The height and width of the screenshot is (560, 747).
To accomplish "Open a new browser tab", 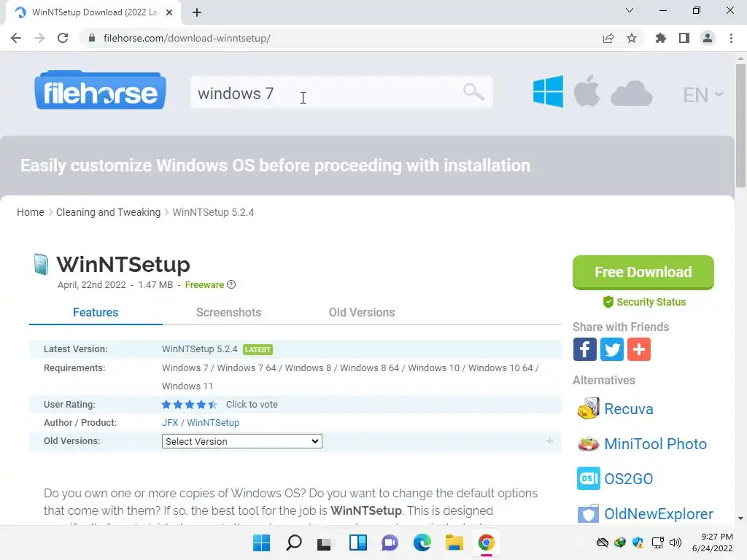I will point(197,12).
